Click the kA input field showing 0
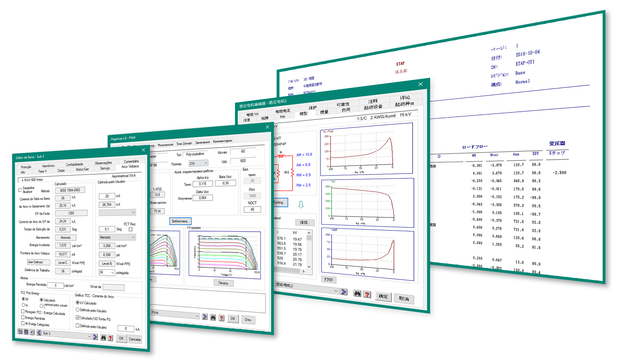 [126, 329]
